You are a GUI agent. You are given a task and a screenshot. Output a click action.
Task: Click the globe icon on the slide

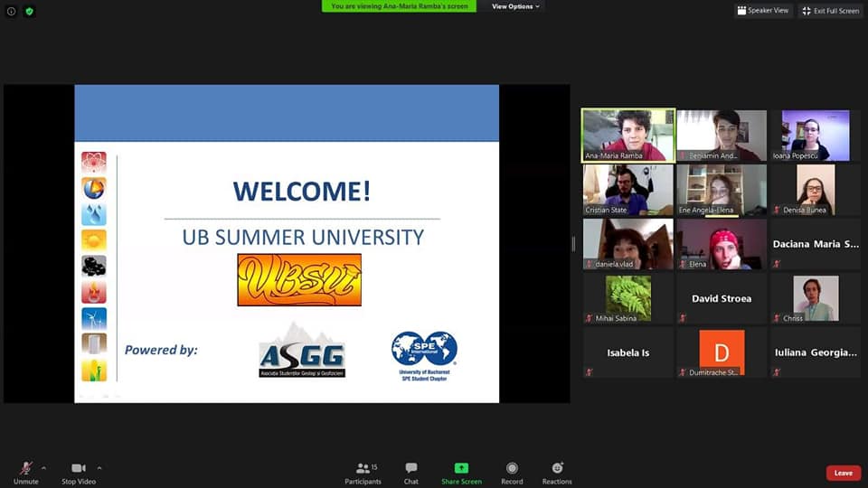(x=94, y=188)
